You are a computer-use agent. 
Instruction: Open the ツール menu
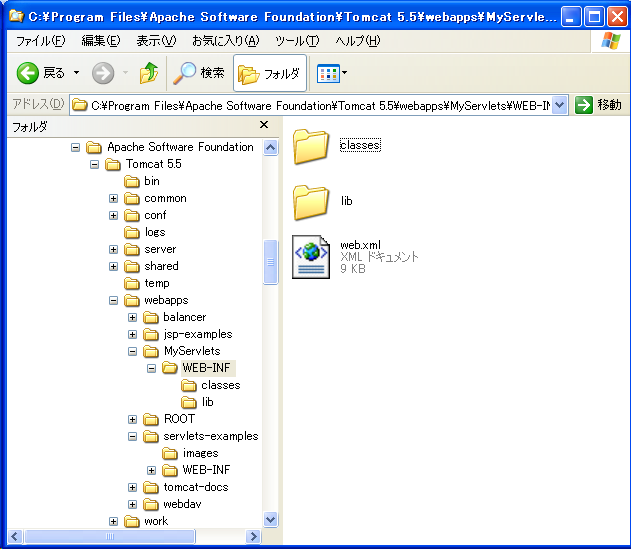[x=297, y=41]
